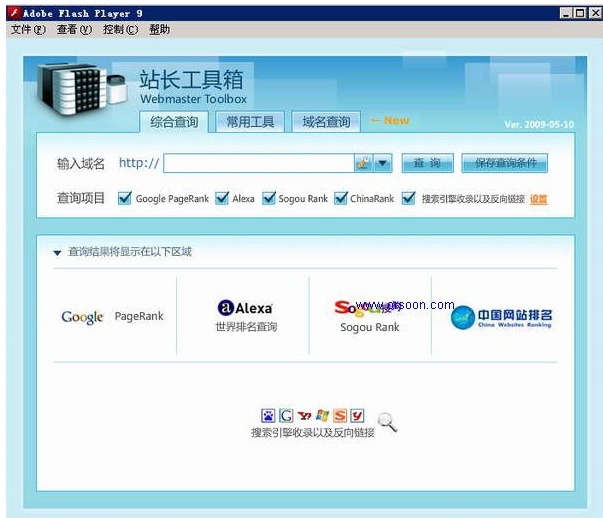Click the 输入域名 label
Image resolution: width=603 pixels, height=518 pixels.
point(81,163)
